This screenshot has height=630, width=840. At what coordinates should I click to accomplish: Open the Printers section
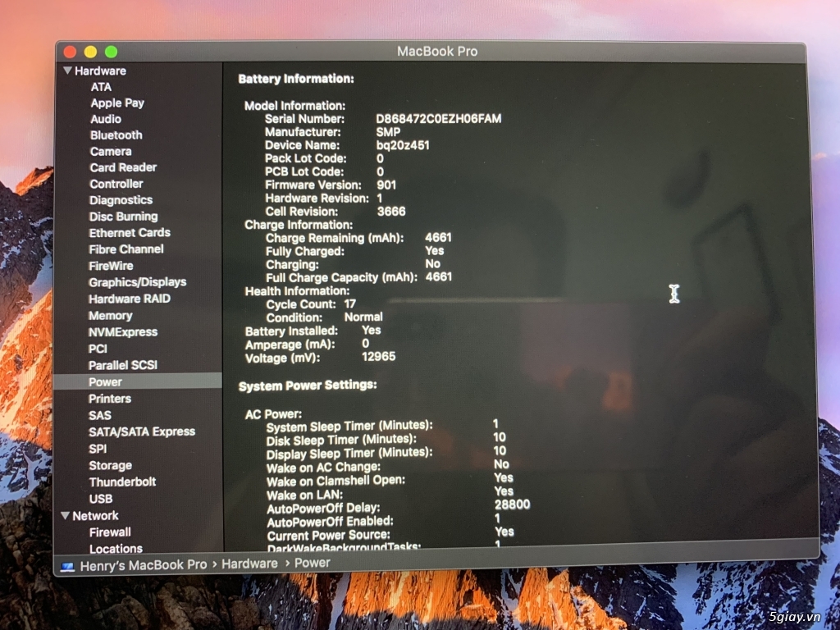(110, 399)
